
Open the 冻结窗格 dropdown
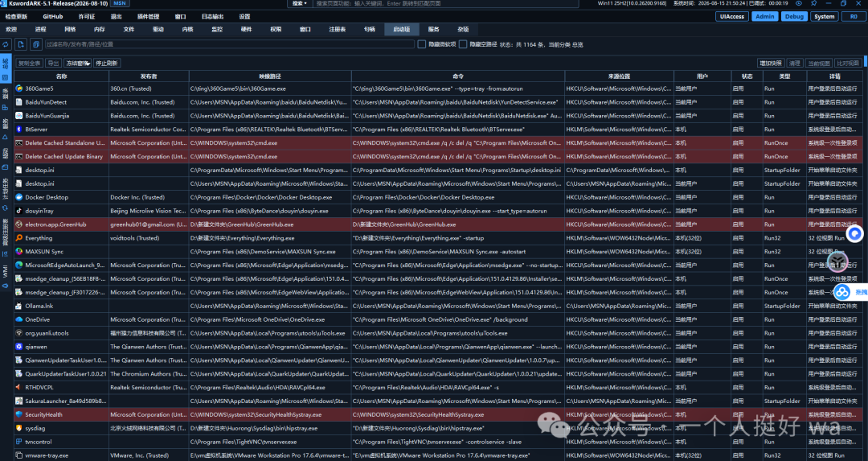[77, 64]
